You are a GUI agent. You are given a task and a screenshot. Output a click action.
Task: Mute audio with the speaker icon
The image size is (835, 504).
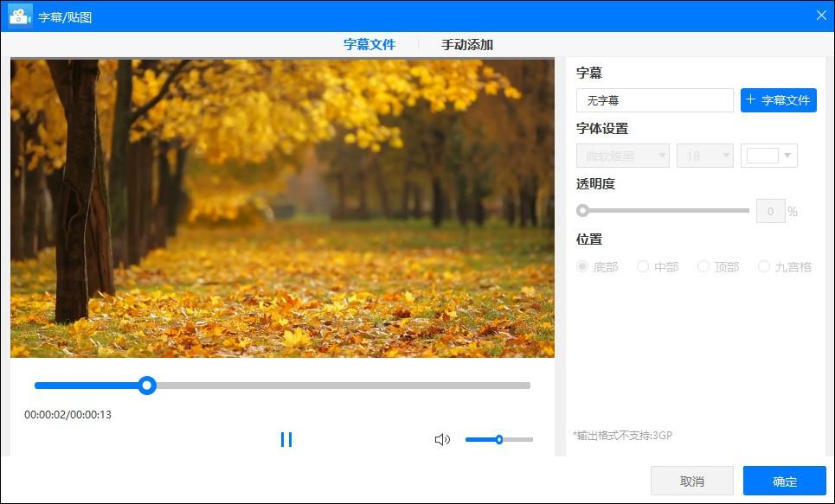tap(442, 440)
